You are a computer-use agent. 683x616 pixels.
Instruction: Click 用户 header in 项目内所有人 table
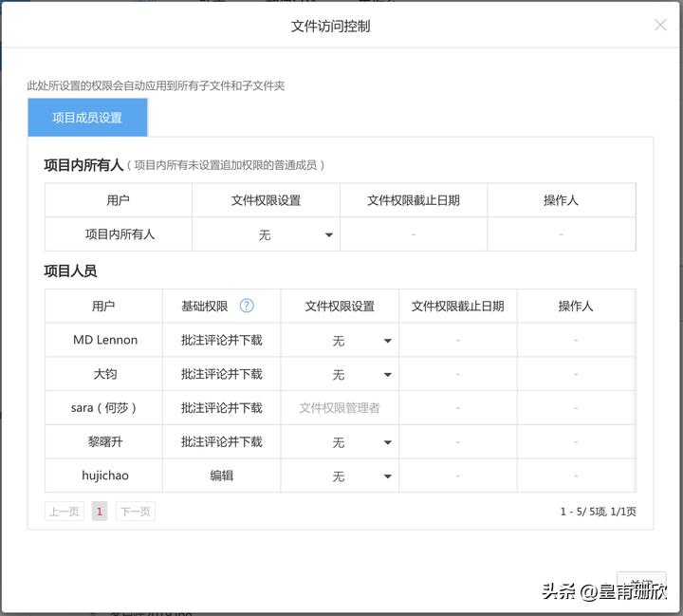click(x=119, y=200)
